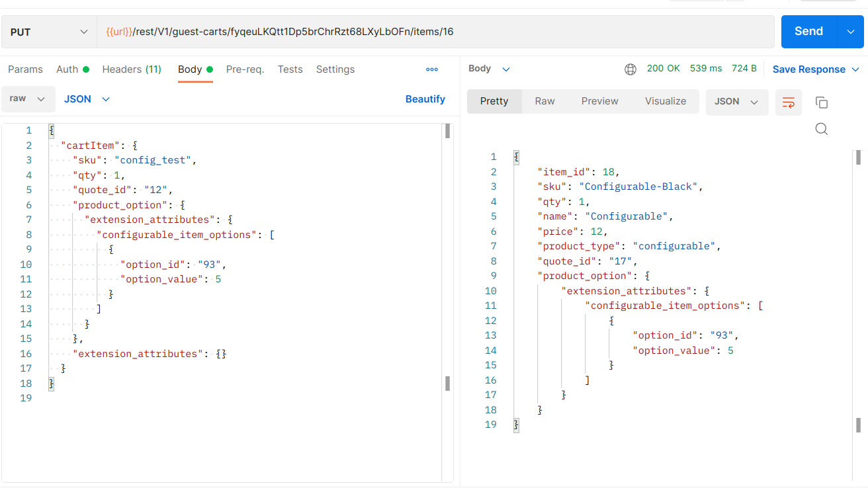868x490 pixels.
Task: Open the request Settings tab
Action: [x=335, y=69]
